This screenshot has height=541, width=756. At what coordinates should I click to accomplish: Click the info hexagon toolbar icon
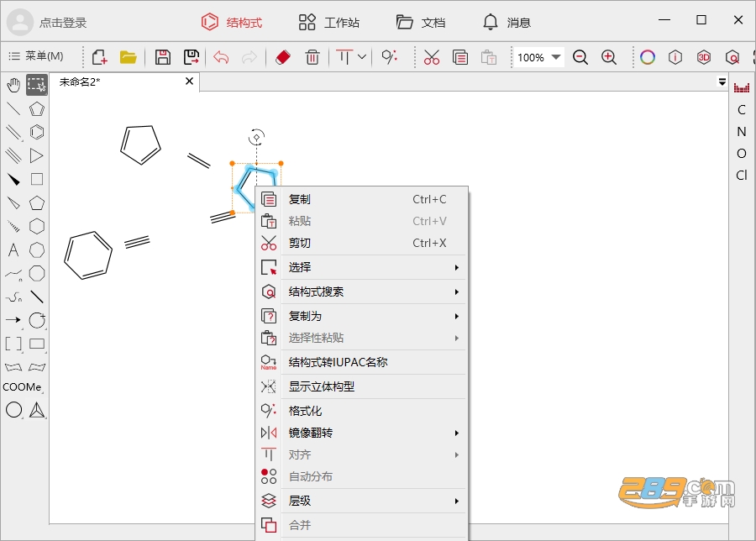675,57
